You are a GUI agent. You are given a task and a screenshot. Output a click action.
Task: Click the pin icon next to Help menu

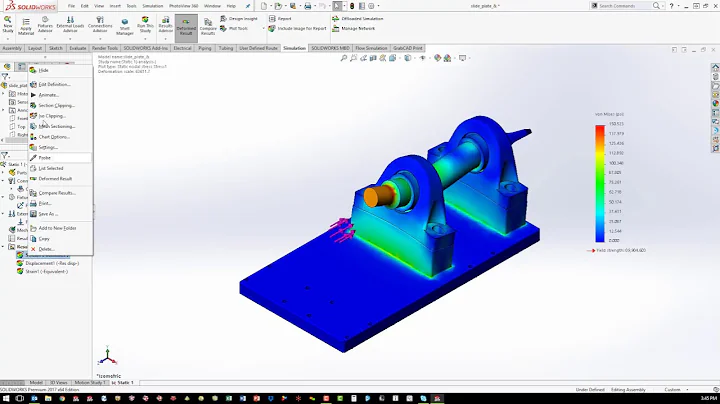point(248,6)
